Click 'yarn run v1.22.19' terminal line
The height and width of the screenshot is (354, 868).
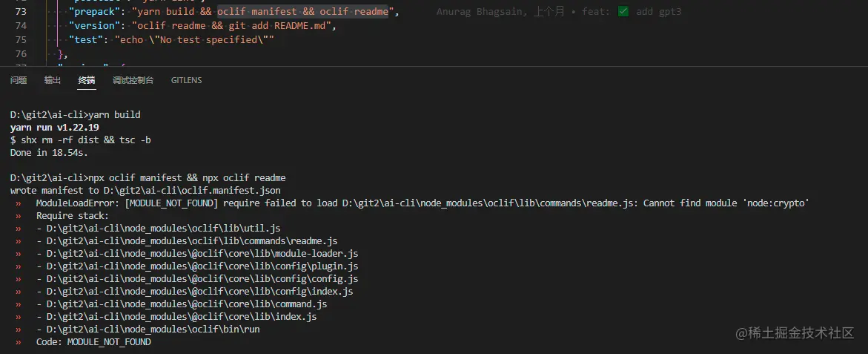[x=54, y=128]
